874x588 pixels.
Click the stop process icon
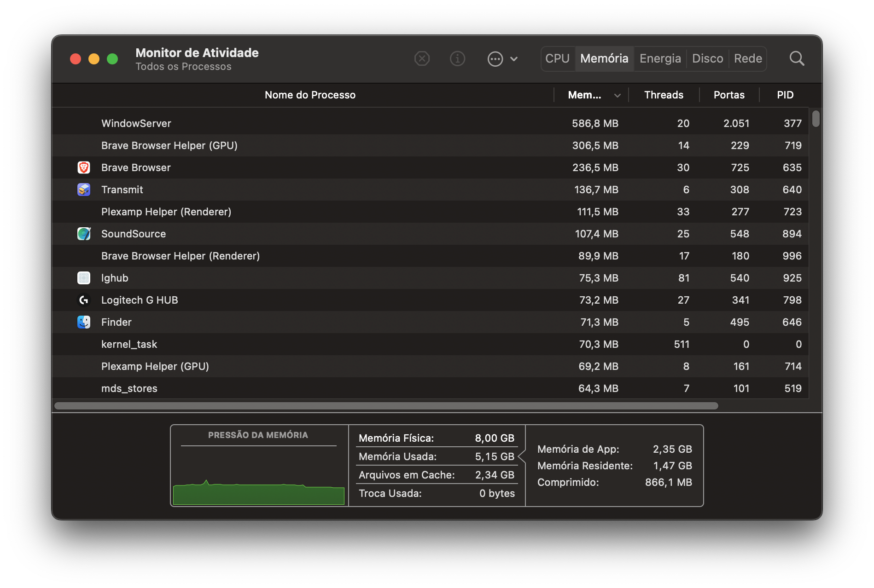tap(422, 59)
